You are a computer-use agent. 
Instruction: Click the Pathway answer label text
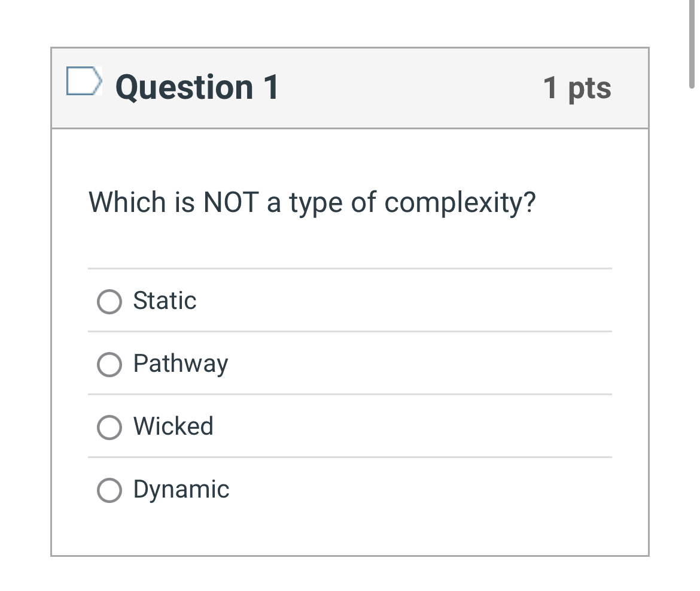click(181, 363)
